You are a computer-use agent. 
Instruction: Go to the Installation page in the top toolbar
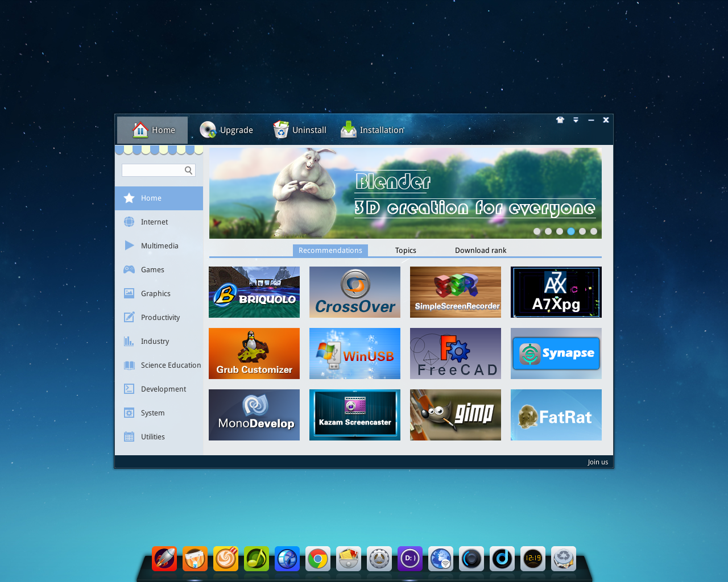tap(373, 130)
